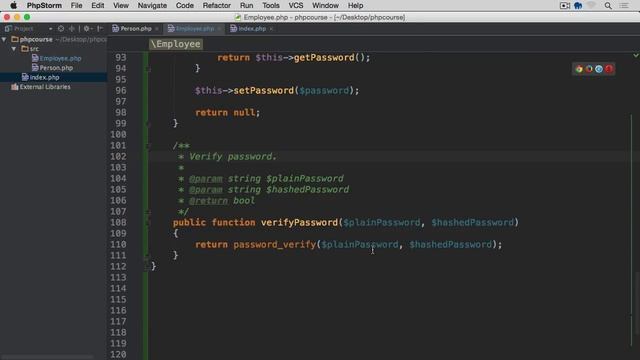The height and width of the screenshot is (360, 640).
Task: Select Person.php in the project tree
Action: tap(56, 68)
